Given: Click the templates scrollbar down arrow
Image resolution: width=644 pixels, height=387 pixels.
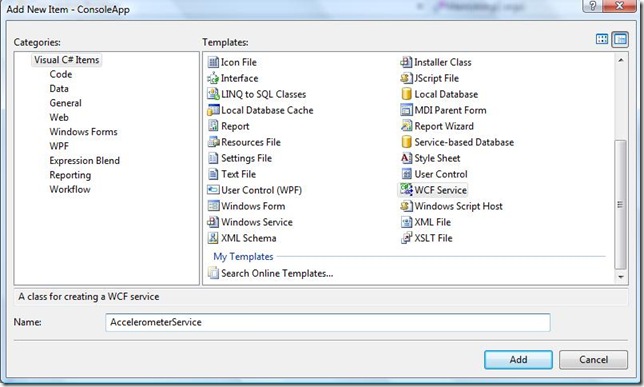Looking at the screenshot, I should click(x=621, y=277).
